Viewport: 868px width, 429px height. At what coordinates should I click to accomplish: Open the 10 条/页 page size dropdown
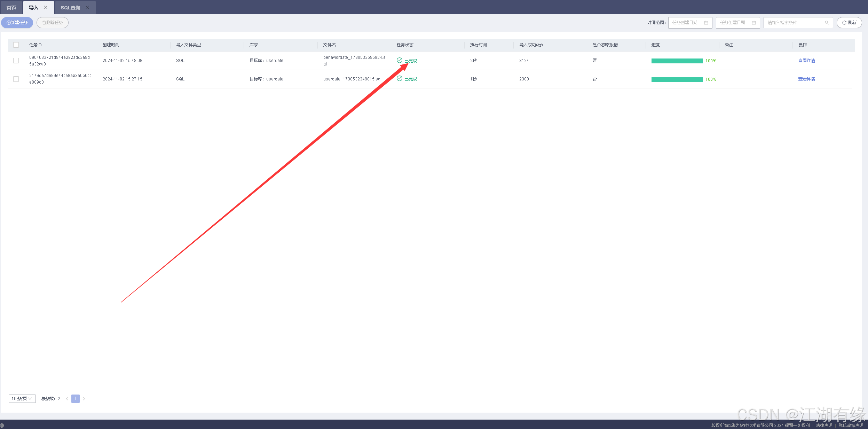(22, 399)
